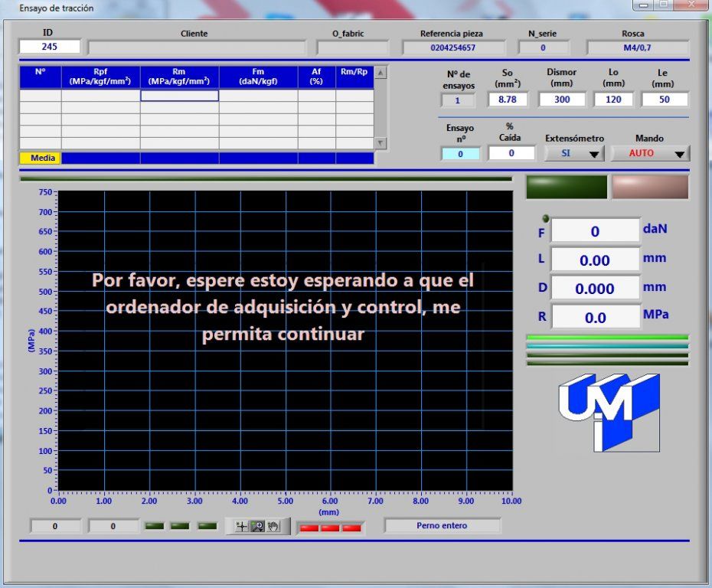Click the rightmost dark green indicator light
Image resolution: width=712 pixels, height=588 pixels.
(x=207, y=526)
